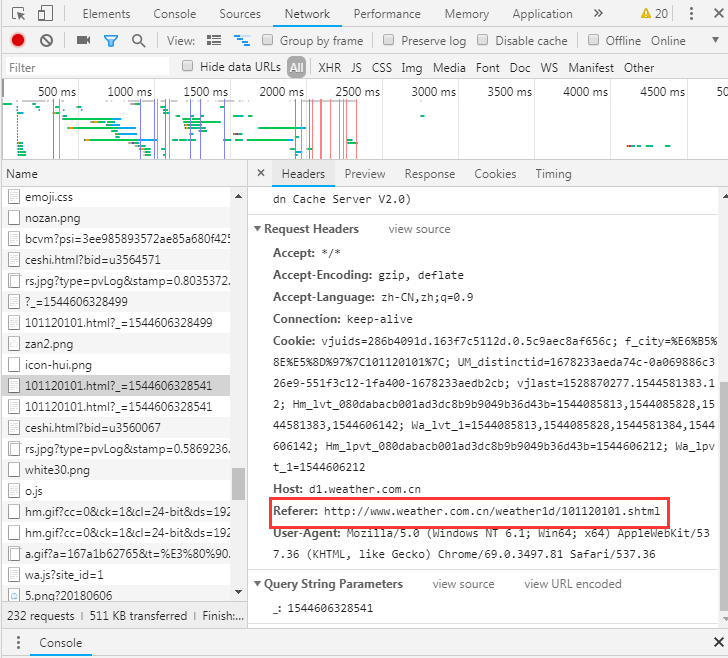Open the Response tab of request

(x=429, y=174)
